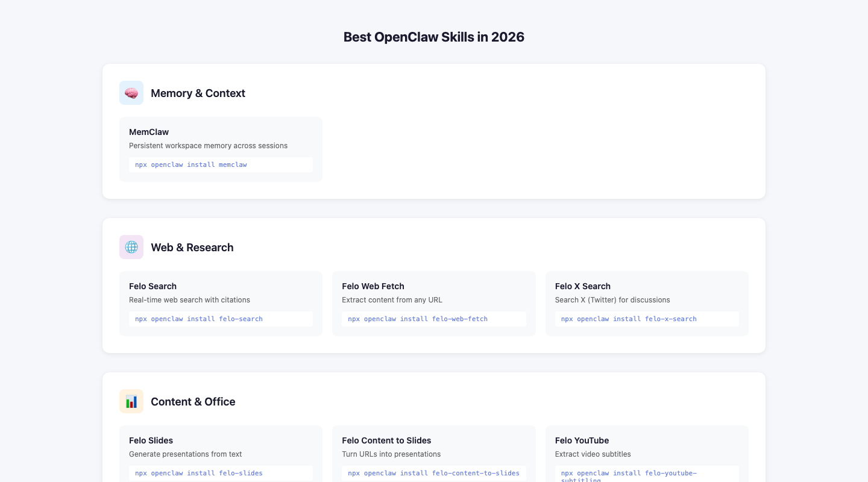Screen dimensions: 868x482
Task: Select the felo-content-to-slides install command
Action: click(x=433, y=473)
